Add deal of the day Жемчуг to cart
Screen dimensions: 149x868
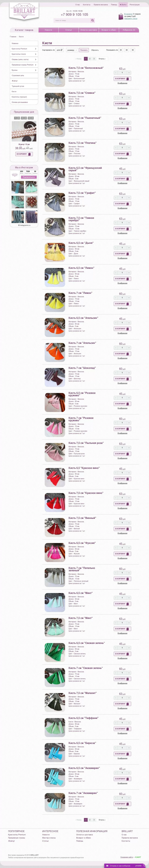point(24,154)
